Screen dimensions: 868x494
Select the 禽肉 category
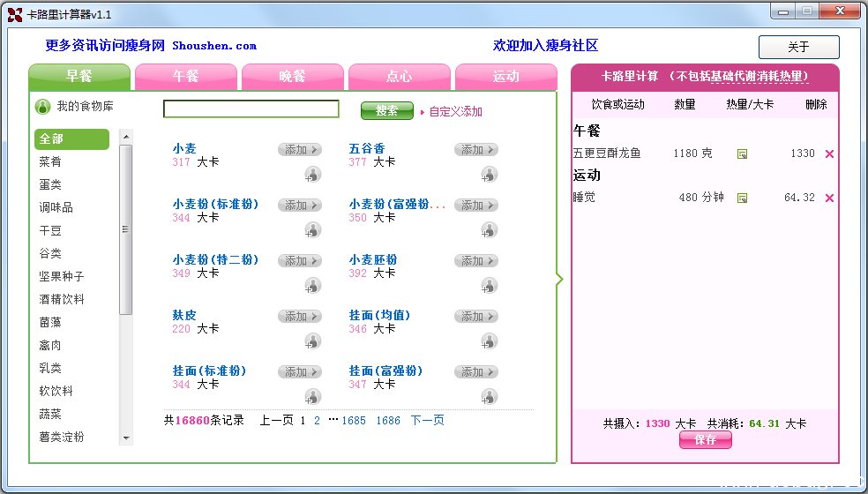coord(50,346)
